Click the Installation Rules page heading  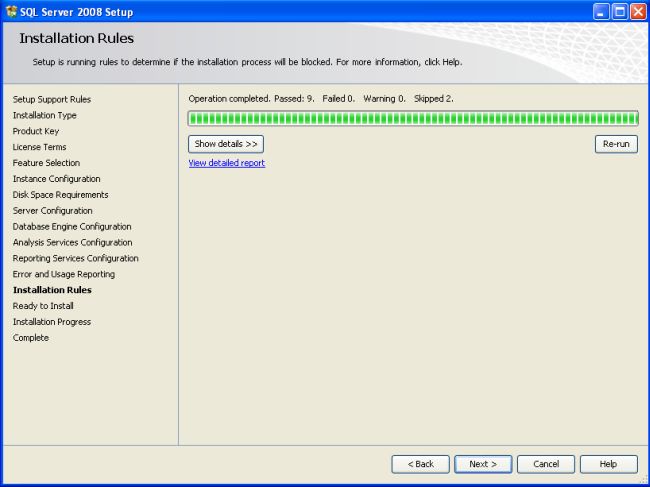coord(77,38)
